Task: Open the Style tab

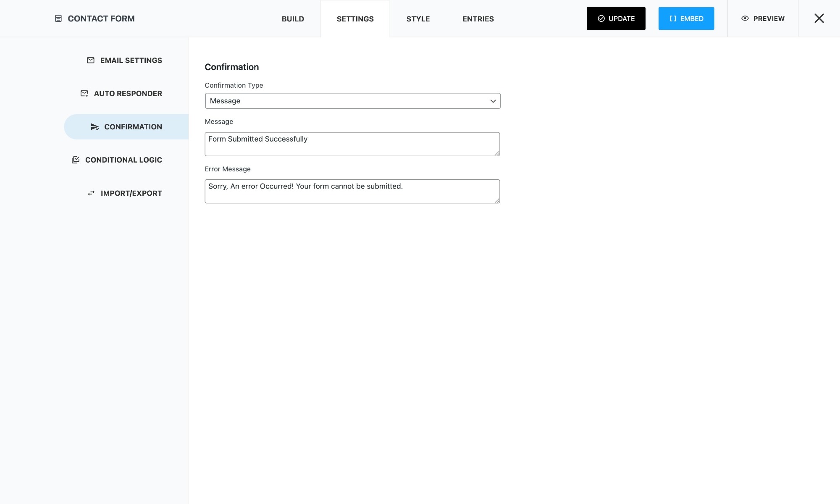Action: (418, 19)
